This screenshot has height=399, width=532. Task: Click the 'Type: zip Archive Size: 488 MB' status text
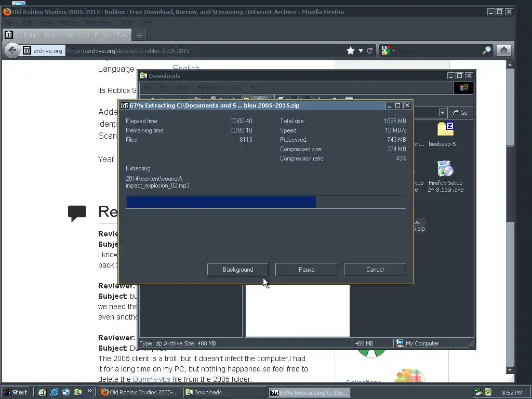pyautogui.click(x=178, y=343)
